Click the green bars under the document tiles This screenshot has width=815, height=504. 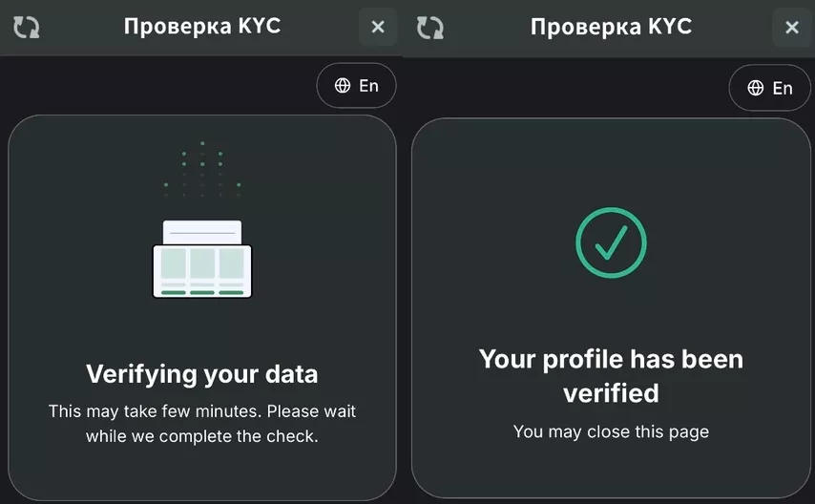[202, 292]
